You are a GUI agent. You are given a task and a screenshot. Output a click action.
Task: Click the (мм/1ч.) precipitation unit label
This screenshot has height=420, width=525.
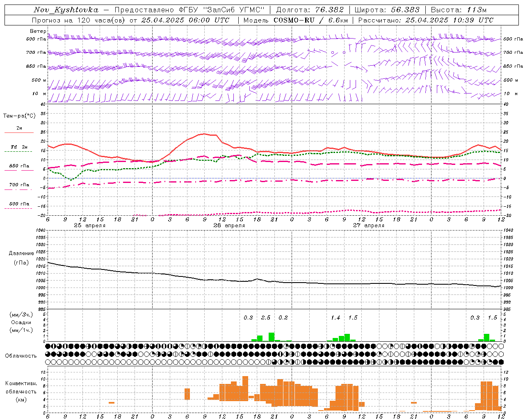pyautogui.click(x=21, y=330)
